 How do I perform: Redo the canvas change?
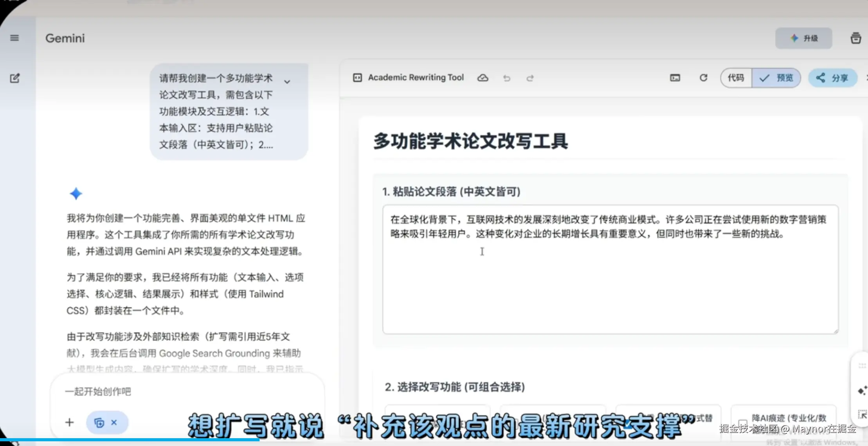[530, 78]
